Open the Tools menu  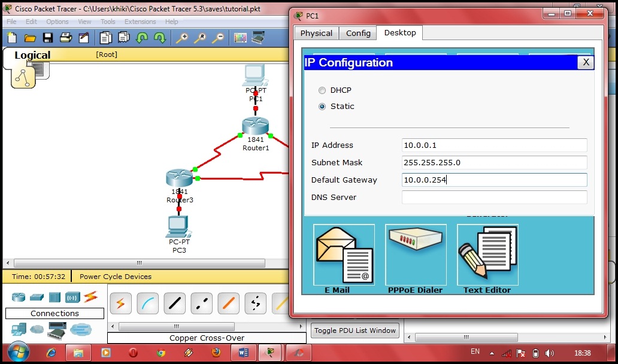click(108, 22)
